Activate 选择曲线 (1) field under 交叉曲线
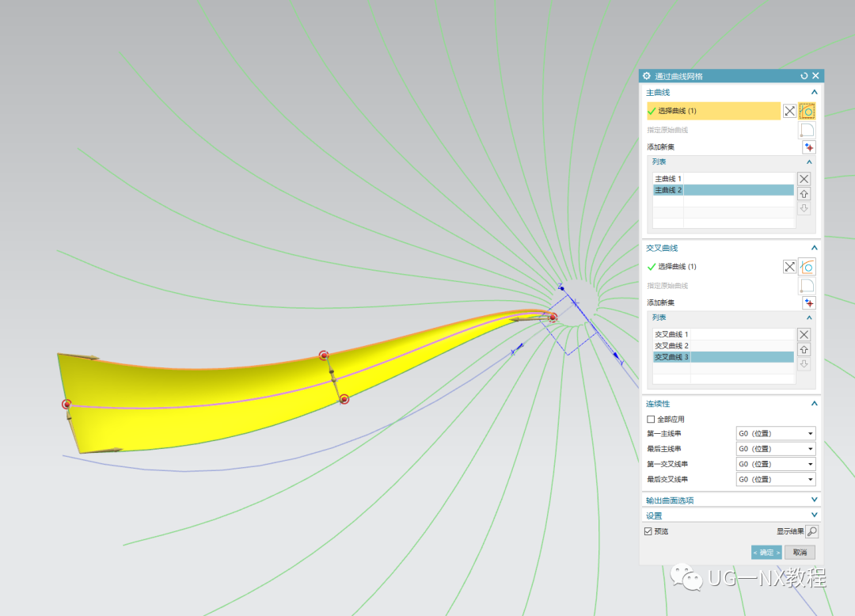Viewport: 855px width, 616px height. 713,267
